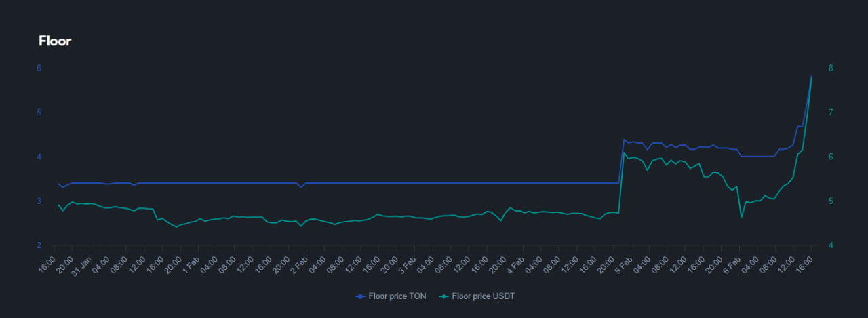Hide the Floor price USDT series label
This screenshot has width=868, height=318.
click(483, 296)
